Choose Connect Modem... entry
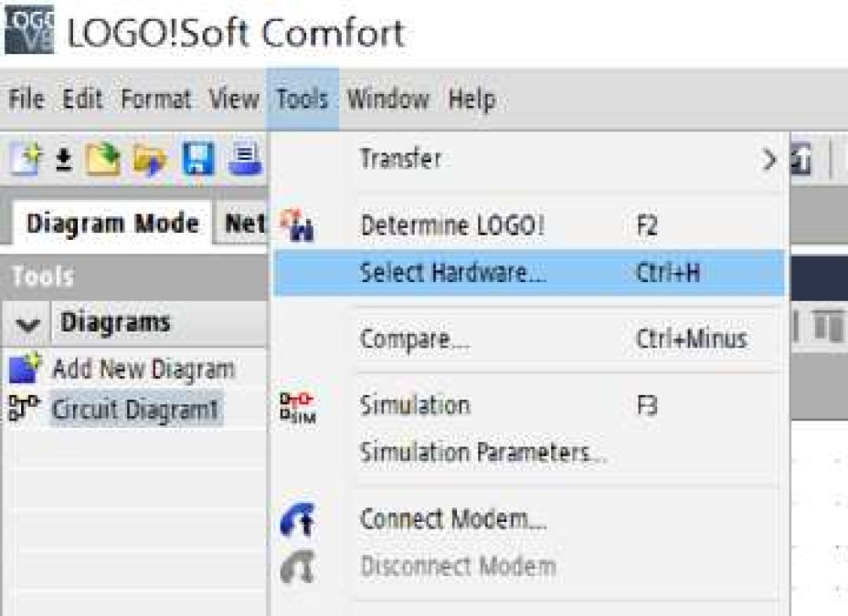Viewport: 848px width, 616px height. 529,519
